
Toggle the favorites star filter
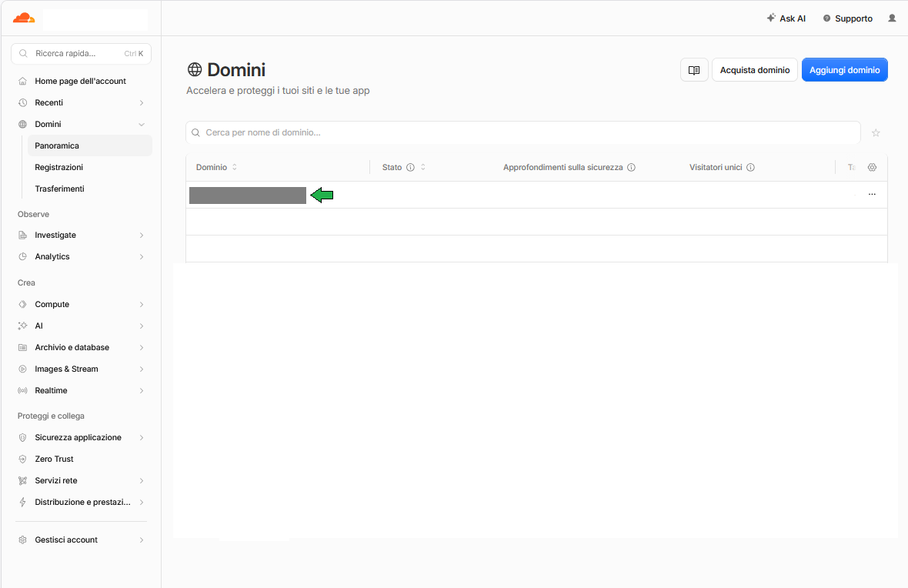(876, 132)
